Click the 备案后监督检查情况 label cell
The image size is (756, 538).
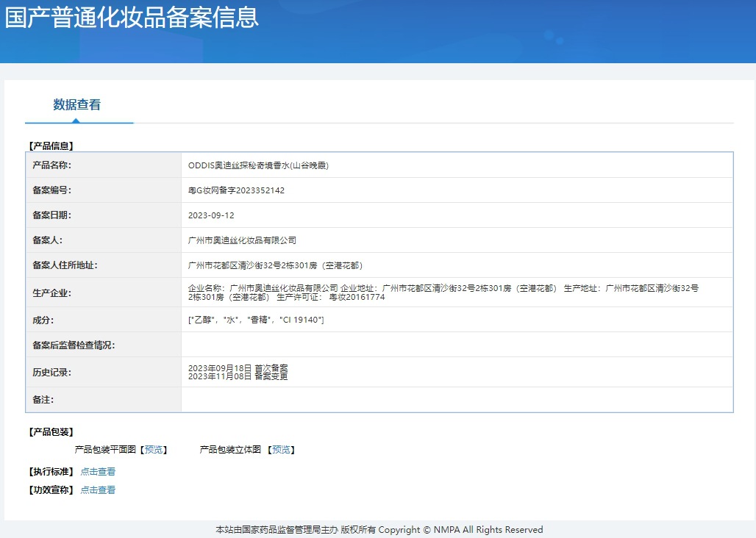[x=103, y=345]
